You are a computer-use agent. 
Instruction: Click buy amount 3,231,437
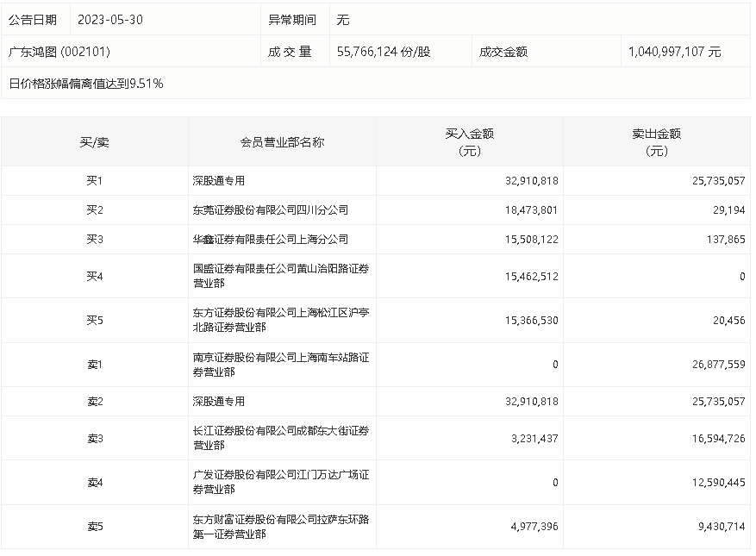pos(534,439)
